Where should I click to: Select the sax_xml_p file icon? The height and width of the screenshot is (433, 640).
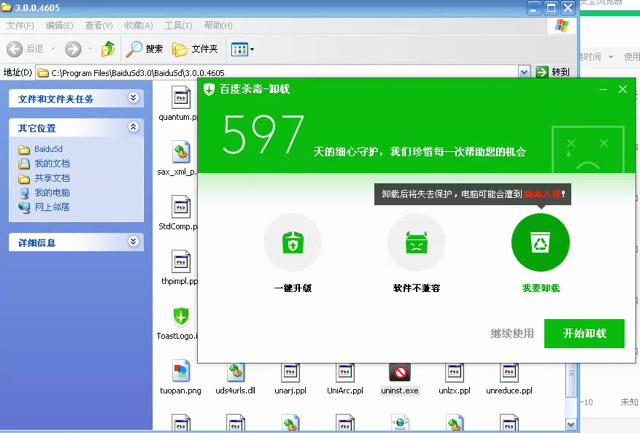point(181,152)
